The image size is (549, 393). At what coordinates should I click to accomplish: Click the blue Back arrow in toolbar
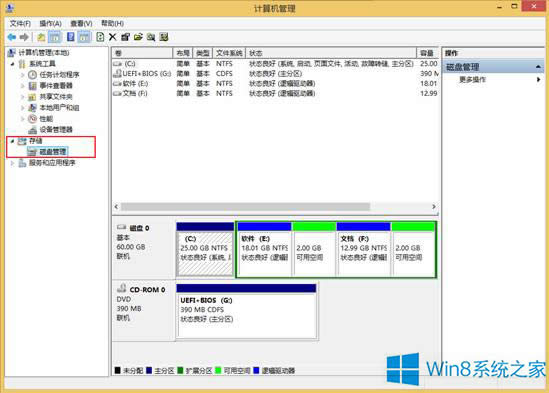[12, 37]
